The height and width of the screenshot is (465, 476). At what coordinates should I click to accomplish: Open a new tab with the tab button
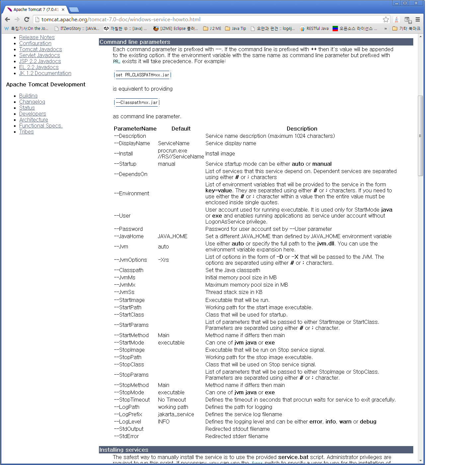74,10
